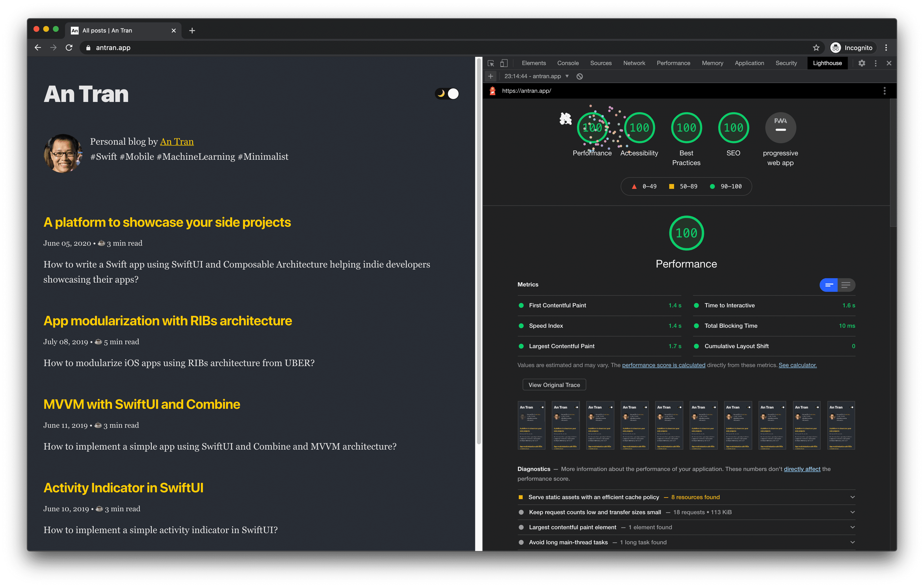
Task: Reload the antran.app page
Action: click(69, 48)
